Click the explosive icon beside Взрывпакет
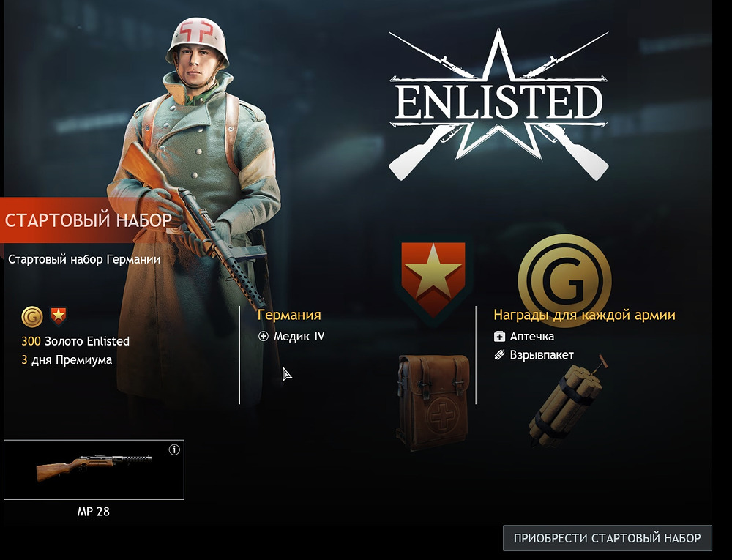 [x=499, y=355]
